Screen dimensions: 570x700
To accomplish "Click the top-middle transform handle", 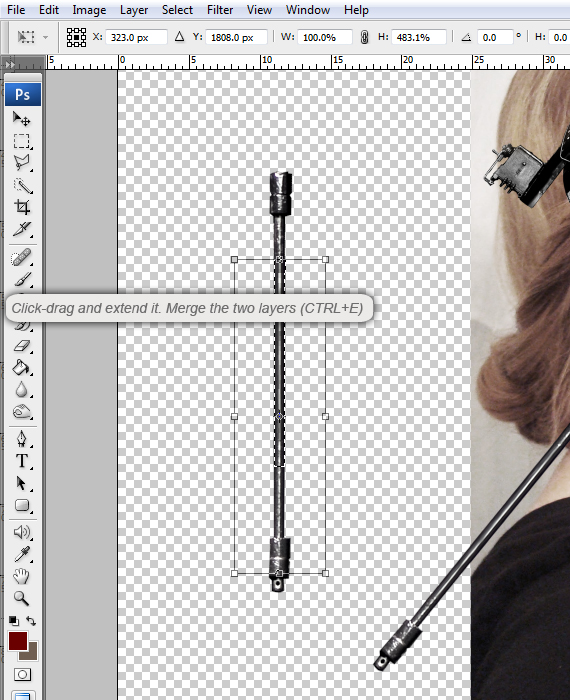I will [279, 259].
